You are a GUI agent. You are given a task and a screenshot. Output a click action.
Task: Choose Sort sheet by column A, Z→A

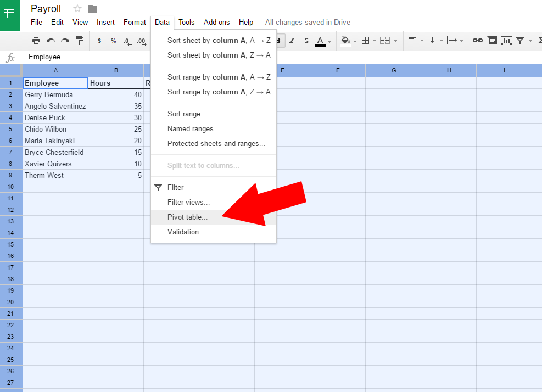(x=214, y=55)
